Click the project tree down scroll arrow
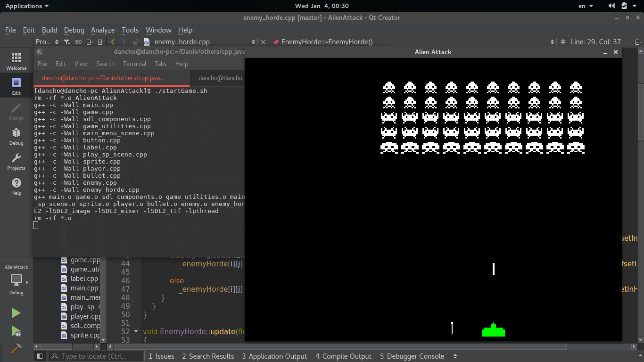The image size is (644, 362). [103, 340]
